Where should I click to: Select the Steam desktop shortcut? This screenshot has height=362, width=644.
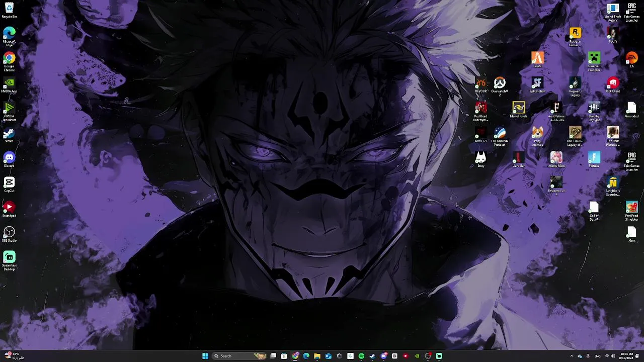click(x=9, y=135)
